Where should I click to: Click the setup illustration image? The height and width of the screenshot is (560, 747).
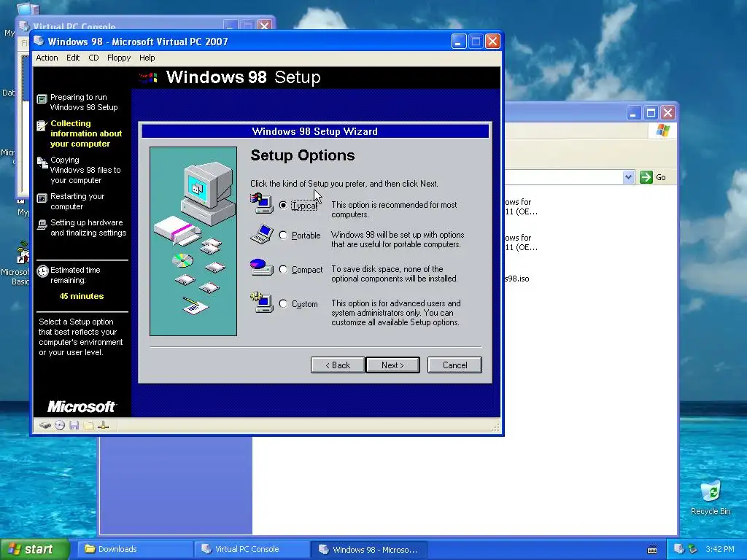pos(193,241)
